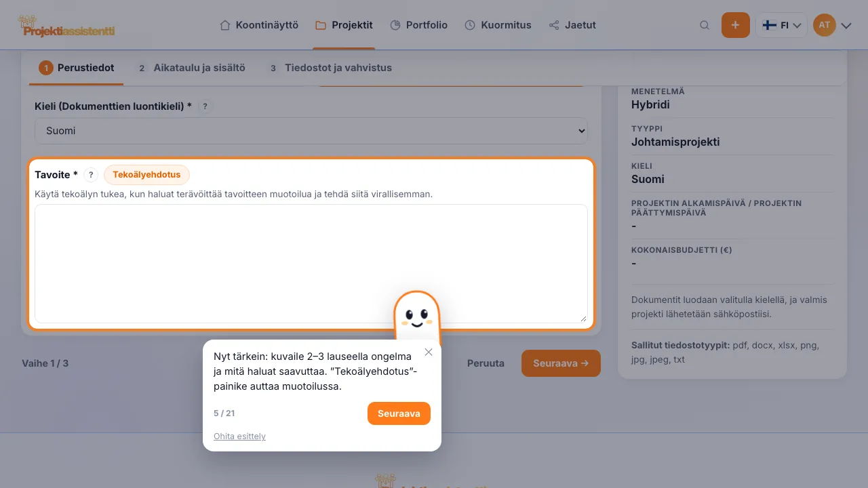Click the Johtamisprojekti type value

(x=675, y=142)
